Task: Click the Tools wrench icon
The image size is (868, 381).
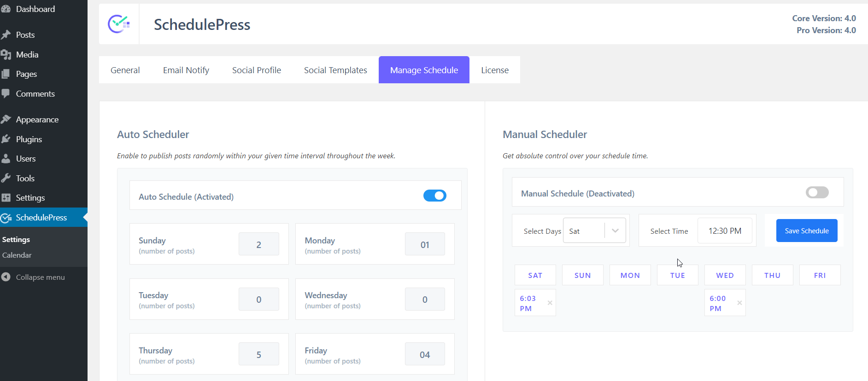Action: [x=6, y=179]
